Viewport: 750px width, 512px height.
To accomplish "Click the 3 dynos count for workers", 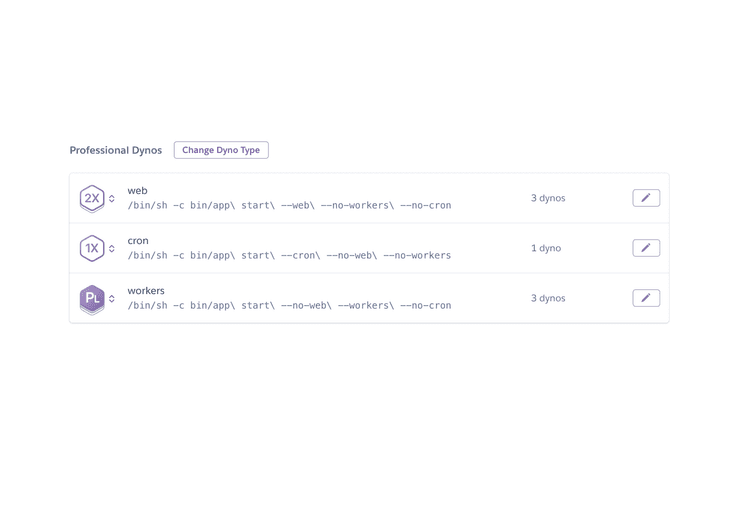I will (548, 298).
